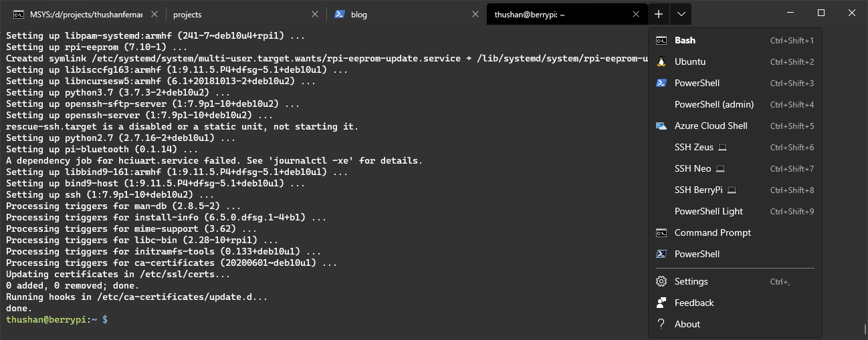Click the Command Prompt icon in the menu
This screenshot has width=868, height=340.
[661, 233]
